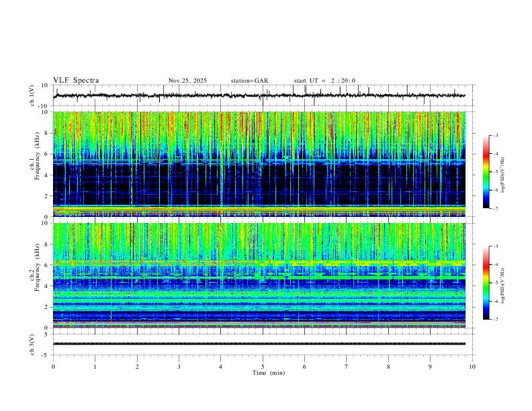Click inside the ch.2 spectrogram panel
Image resolution: width=532 pixels, height=411 pixels.
(259, 275)
